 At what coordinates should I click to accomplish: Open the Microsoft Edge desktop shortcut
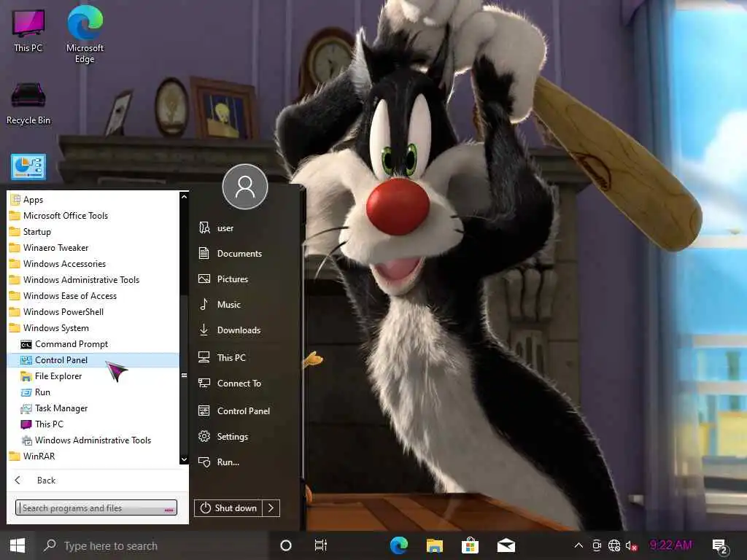click(85, 34)
